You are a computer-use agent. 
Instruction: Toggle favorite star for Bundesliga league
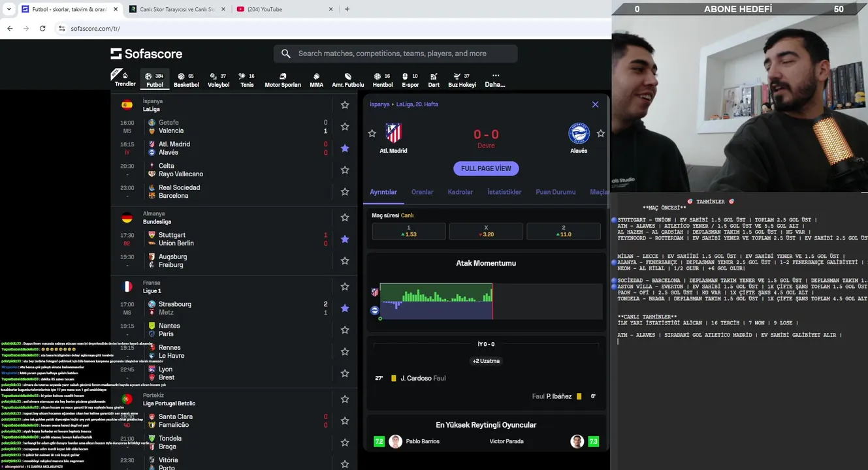(345, 217)
